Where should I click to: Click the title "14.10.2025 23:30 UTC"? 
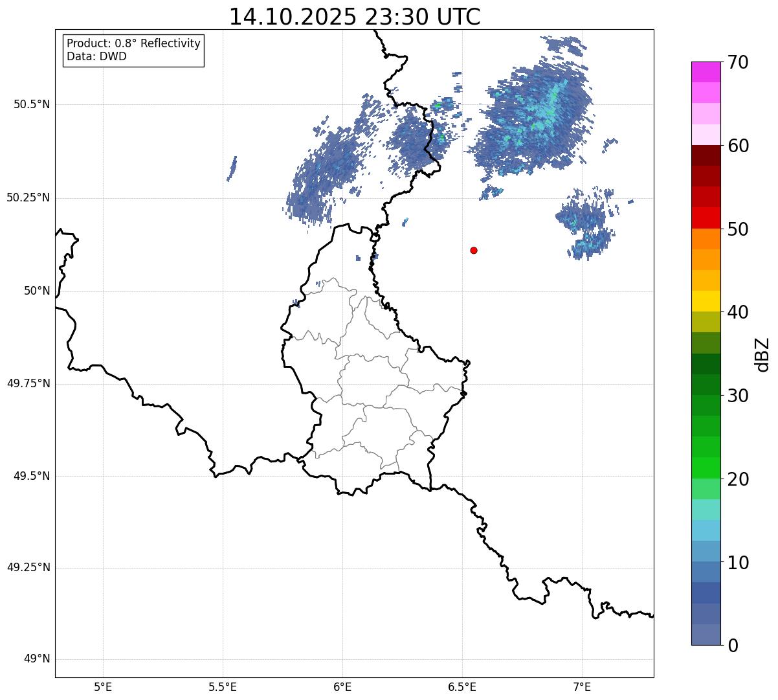(x=355, y=17)
